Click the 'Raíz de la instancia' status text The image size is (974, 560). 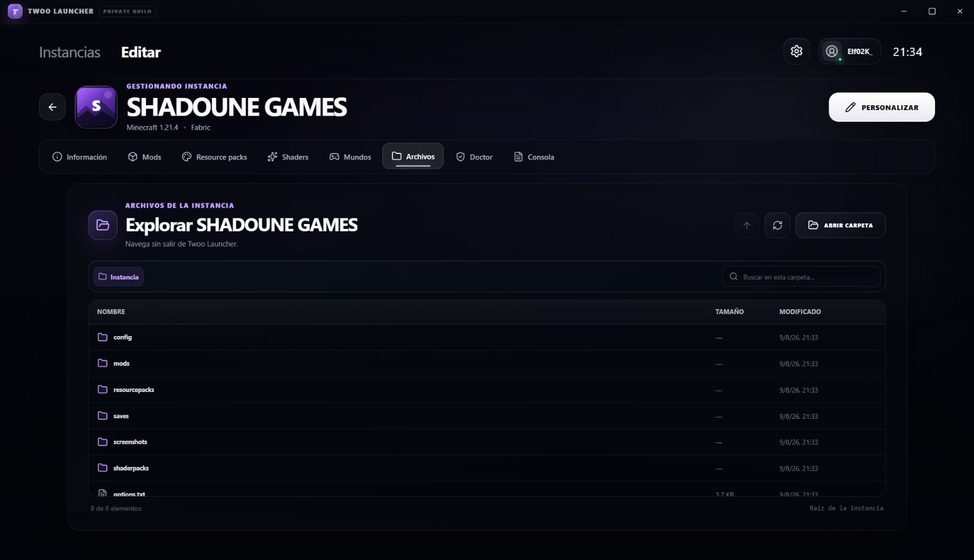pos(846,508)
